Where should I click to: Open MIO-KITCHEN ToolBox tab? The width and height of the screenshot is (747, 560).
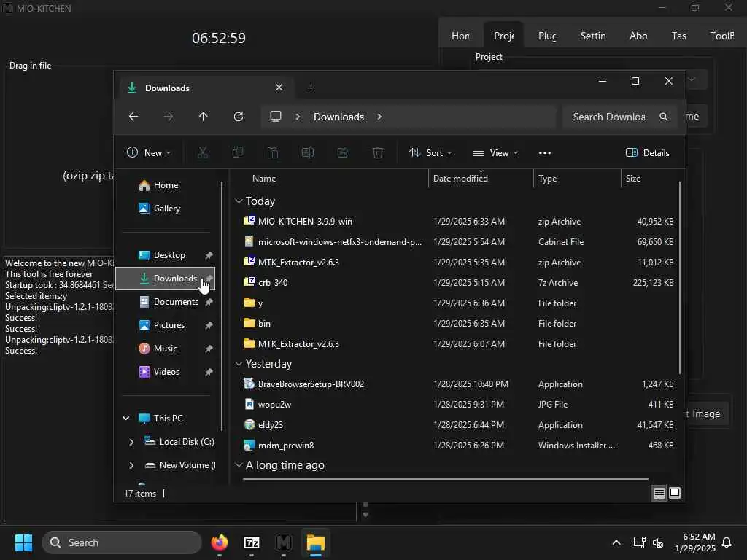[x=721, y=36]
